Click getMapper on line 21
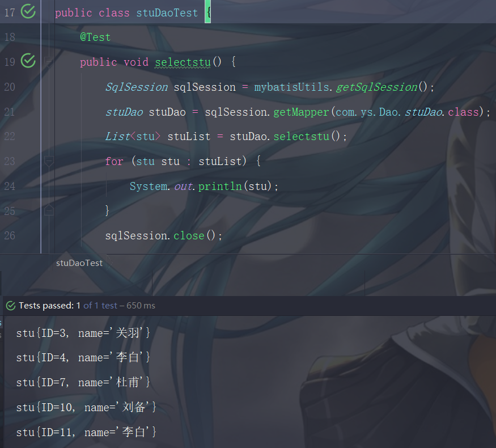This screenshot has height=448, width=496. coord(301,112)
